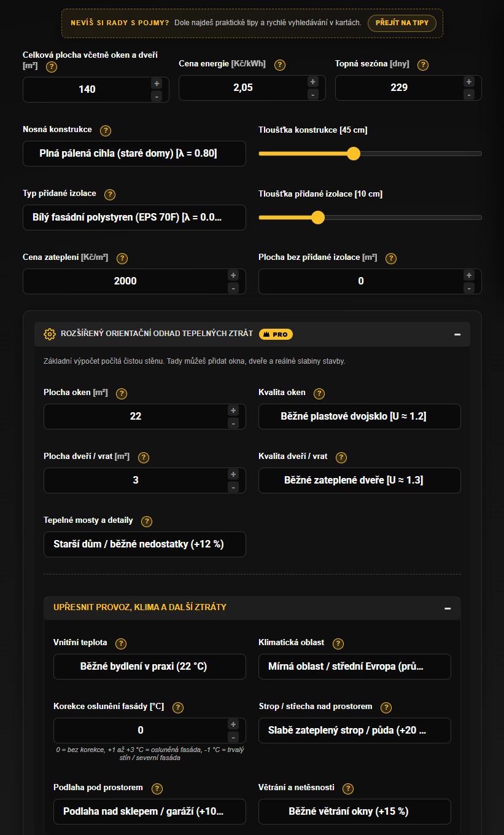This screenshot has width=504, height=835.
Task: Increase Plocha oken with the plus button
Action: [x=233, y=410]
